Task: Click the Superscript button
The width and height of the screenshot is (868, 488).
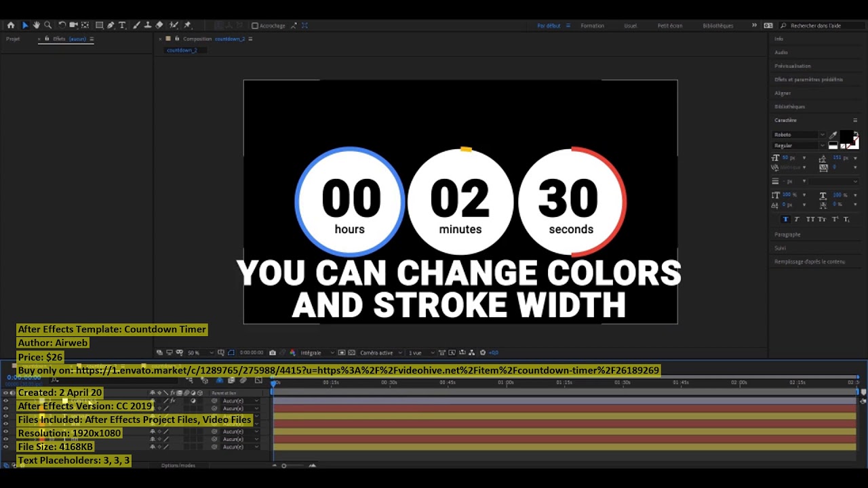Action: 835,219
